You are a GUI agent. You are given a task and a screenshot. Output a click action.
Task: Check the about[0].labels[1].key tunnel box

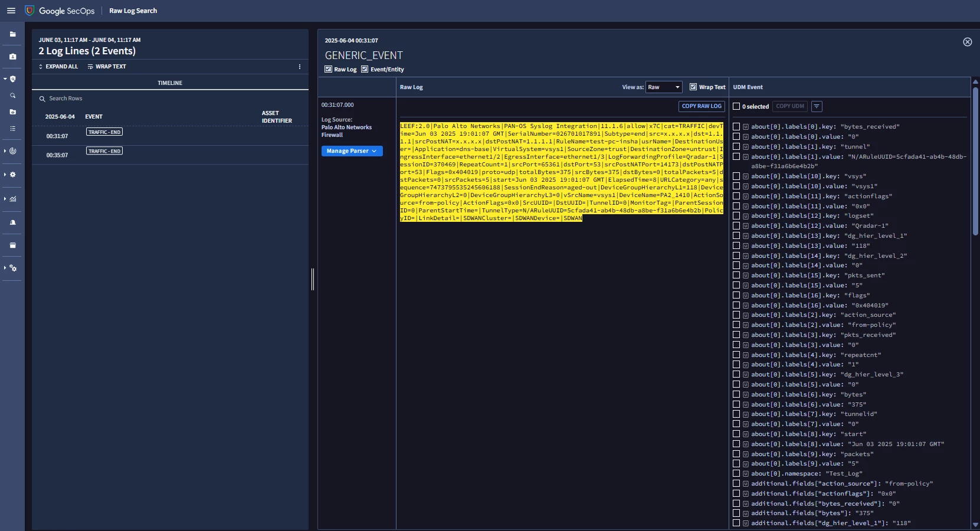coord(736,147)
